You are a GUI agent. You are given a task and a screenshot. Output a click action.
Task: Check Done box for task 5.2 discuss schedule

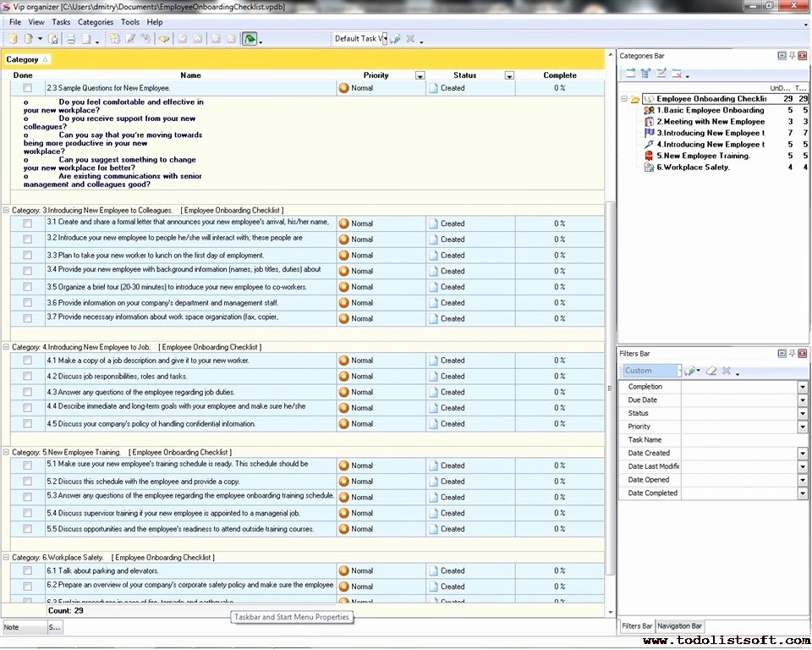coord(27,482)
